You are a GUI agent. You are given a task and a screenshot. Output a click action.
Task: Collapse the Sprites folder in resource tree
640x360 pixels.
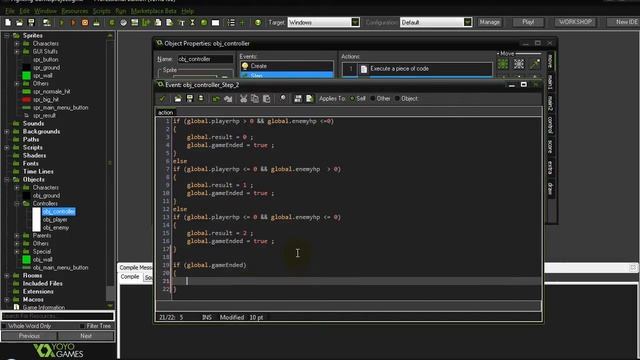coord(7,36)
